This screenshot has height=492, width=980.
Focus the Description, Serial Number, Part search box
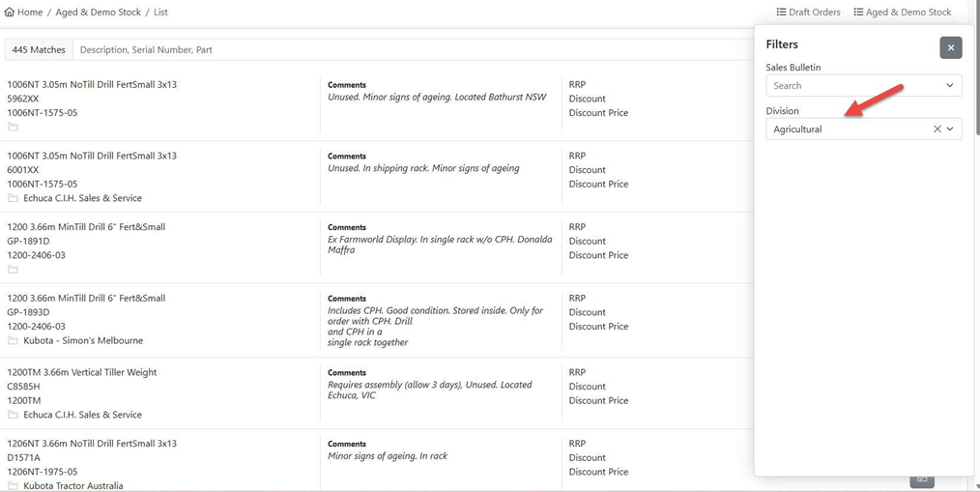pyautogui.click(x=406, y=49)
